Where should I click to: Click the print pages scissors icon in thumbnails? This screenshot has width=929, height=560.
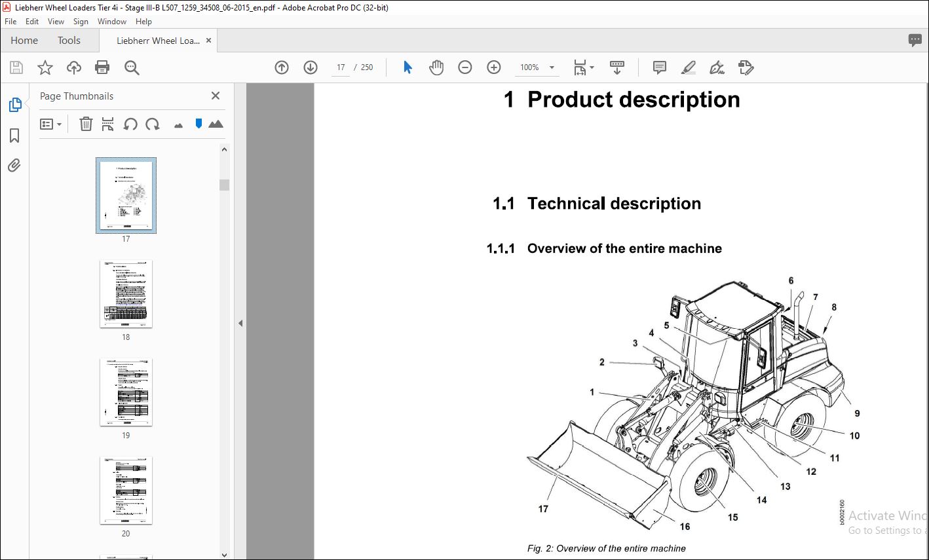point(108,124)
